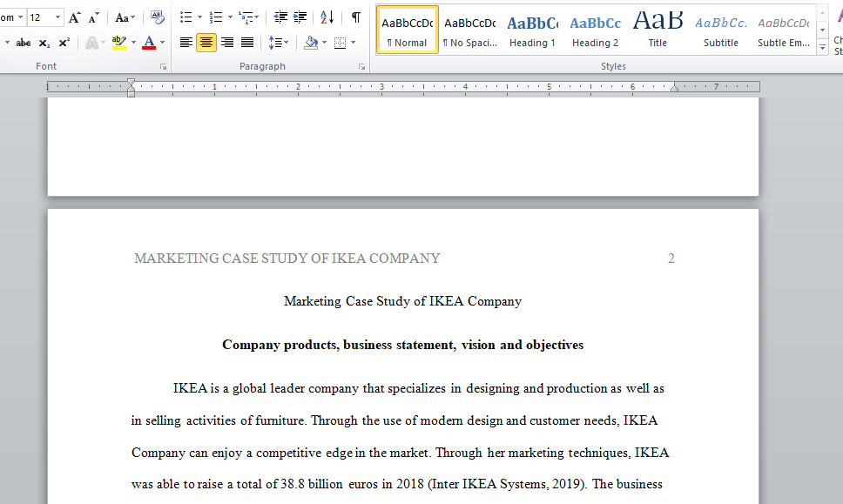Apply the Subtle Emphasis style
Screen dimensions: 843x504
784,30
